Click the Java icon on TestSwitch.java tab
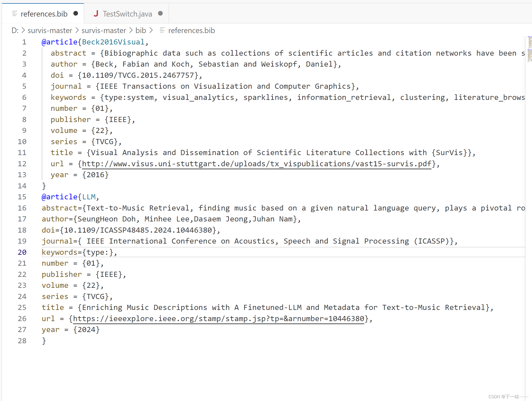Screen dimensions: 532x401 coord(96,14)
